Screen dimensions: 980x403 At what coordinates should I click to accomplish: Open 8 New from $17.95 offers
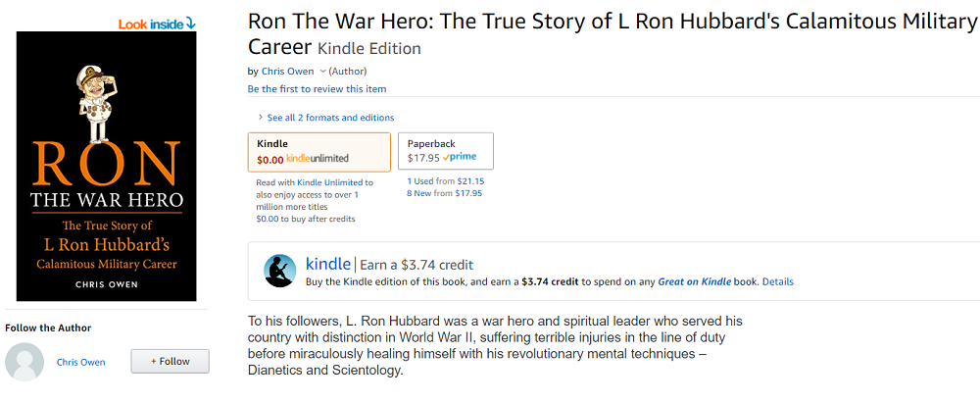pyautogui.click(x=444, y=193)
